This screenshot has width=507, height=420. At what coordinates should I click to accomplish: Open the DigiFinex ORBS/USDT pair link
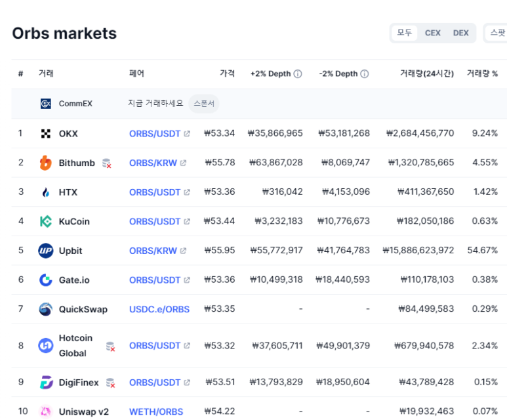[155, 383]
